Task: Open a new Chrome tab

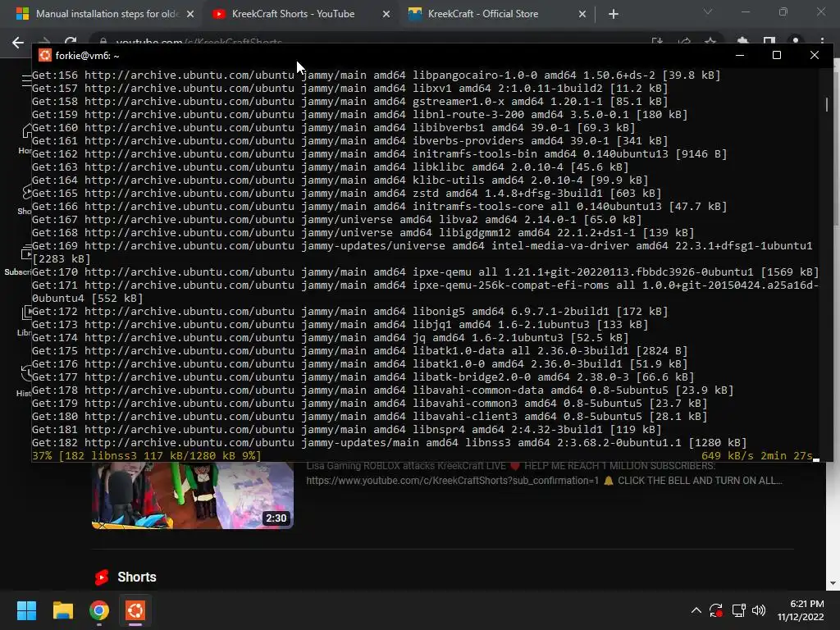Action: click(614, 15)
